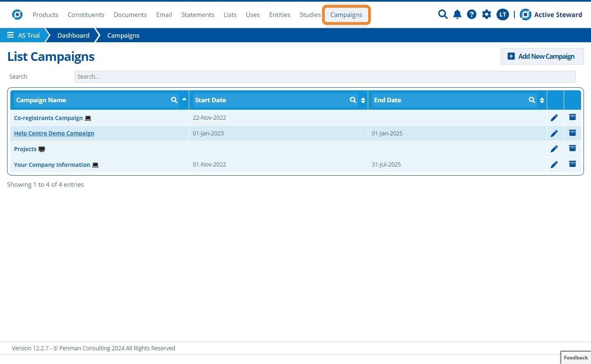
Task: Focus the campaign Search input field
Action: click(x=325, y=77)
